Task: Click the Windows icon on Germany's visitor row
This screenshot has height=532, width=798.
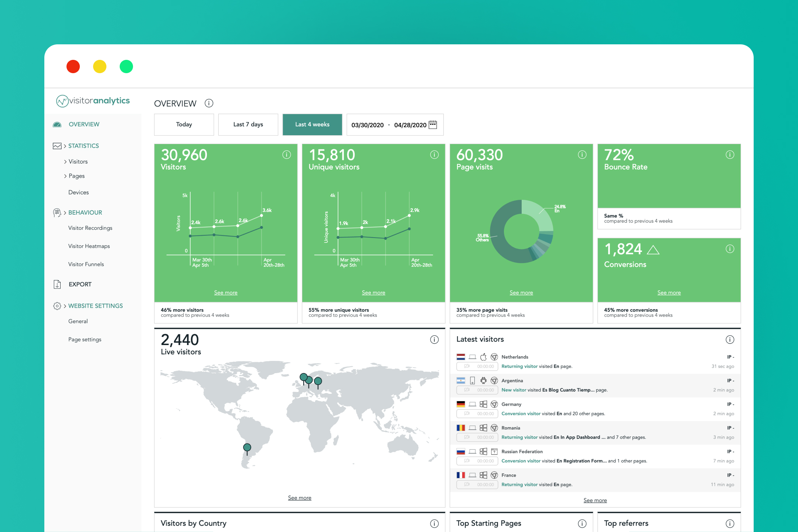Action: 484,403
